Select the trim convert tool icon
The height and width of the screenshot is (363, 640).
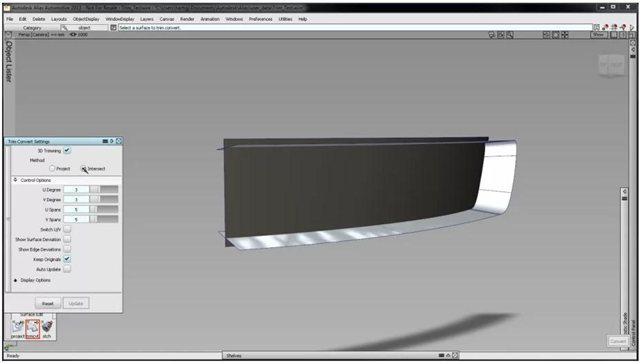point(32,328)
